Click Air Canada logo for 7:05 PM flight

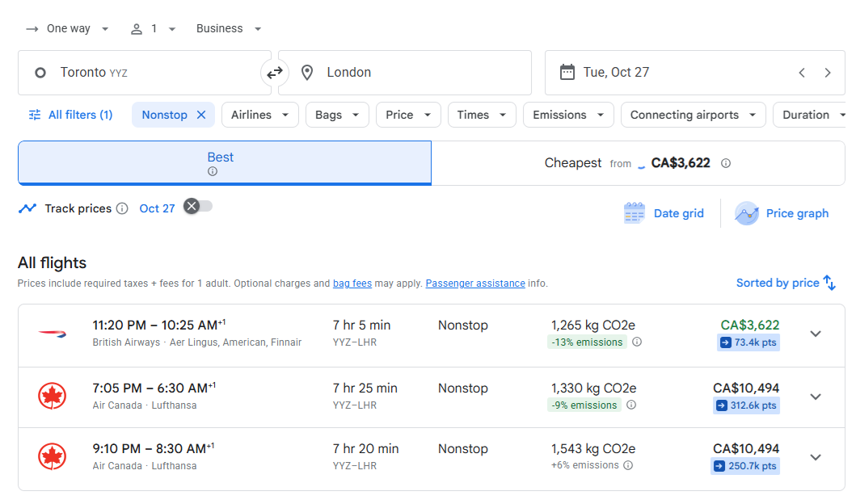click(x=52, y=396)
